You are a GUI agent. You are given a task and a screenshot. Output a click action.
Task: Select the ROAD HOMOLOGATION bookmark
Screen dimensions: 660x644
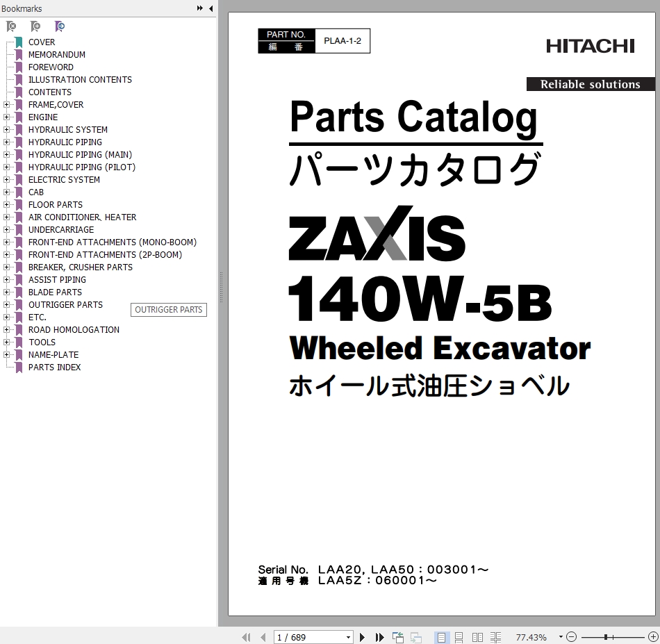[x=74, y=329]
